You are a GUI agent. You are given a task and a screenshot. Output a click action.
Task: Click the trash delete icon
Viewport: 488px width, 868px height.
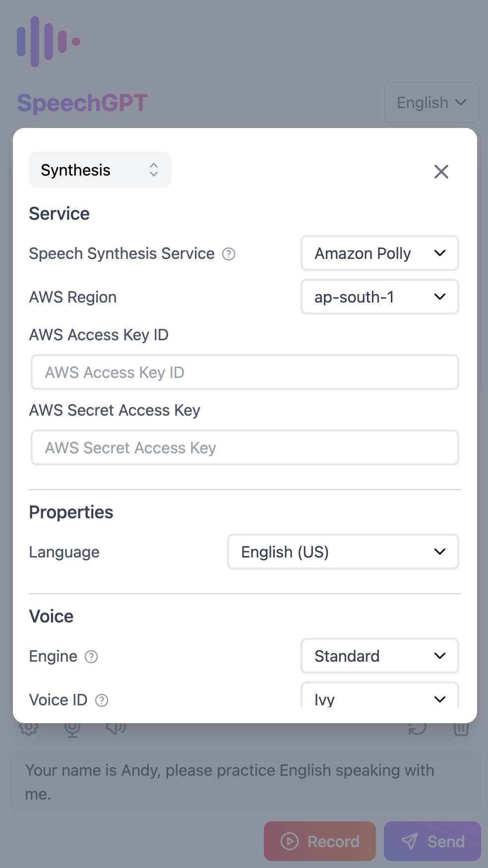pyautogui.click(x=461, y=728)
